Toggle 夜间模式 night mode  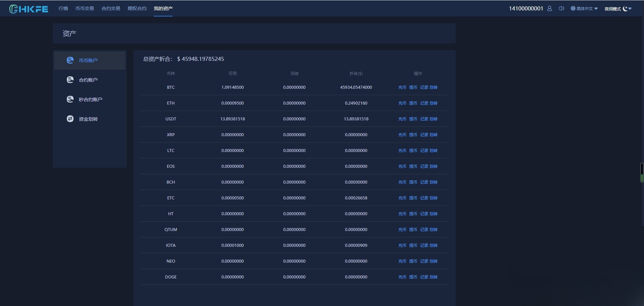(612, 8)
